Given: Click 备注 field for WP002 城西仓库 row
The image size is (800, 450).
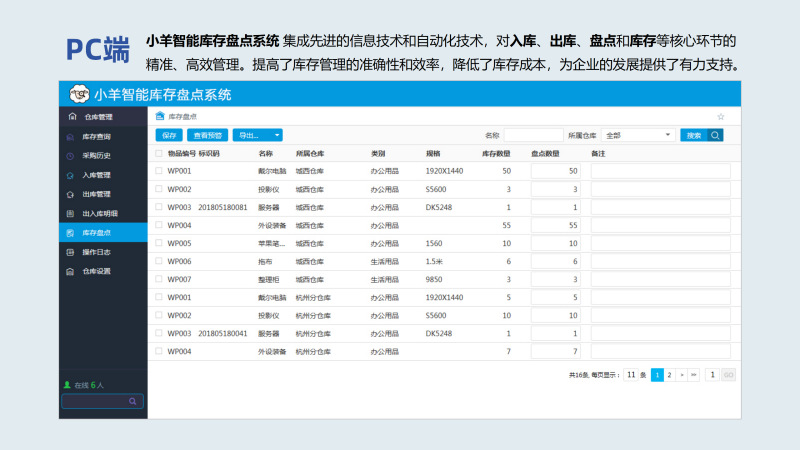Looking at the screenshot, I should 661,189.
